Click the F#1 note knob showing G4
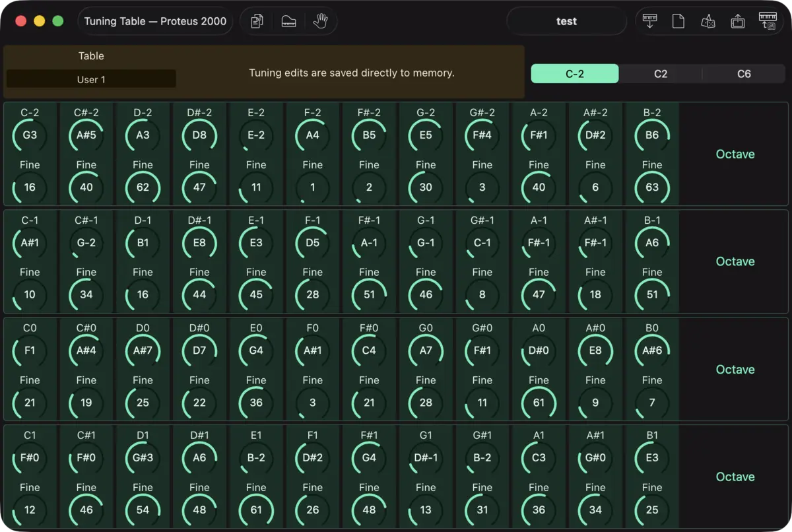 [369, 458]
